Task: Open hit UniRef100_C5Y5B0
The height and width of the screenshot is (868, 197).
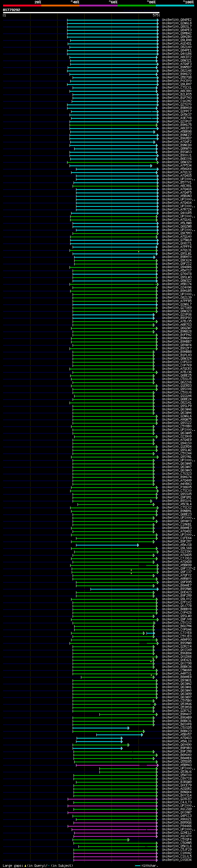Action: coord(176,700)
